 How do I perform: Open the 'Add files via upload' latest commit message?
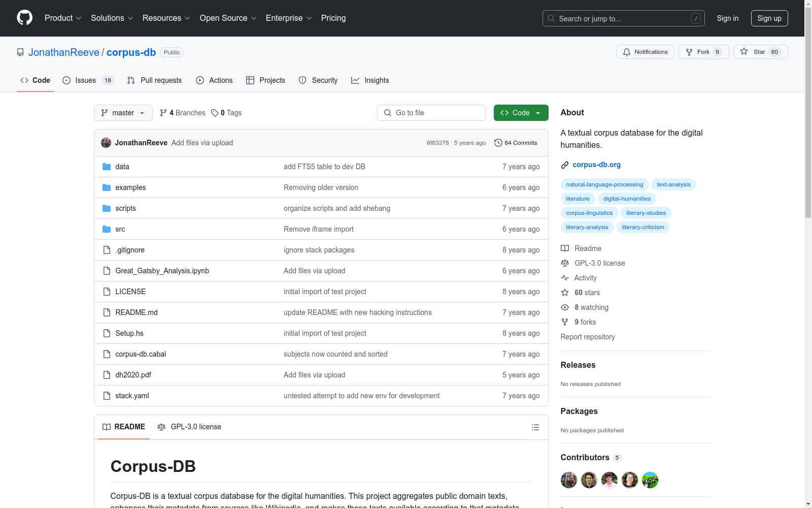tap(202, 143)
